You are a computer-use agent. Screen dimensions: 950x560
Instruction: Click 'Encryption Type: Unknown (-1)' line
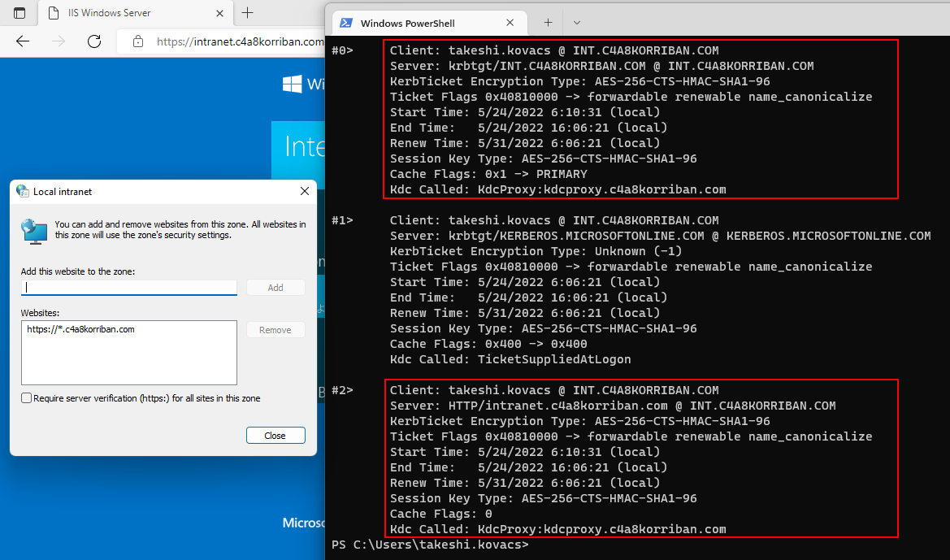click(536, 251)
